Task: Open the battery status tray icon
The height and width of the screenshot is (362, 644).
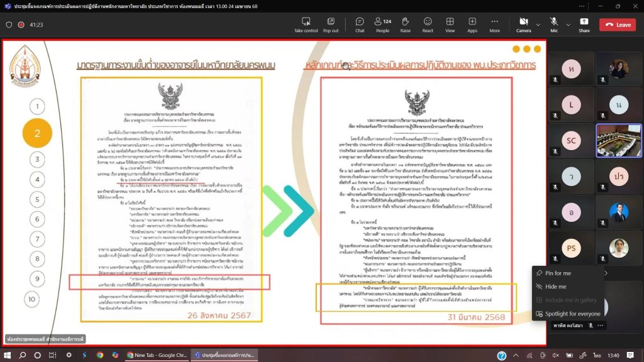Action: 569,356
